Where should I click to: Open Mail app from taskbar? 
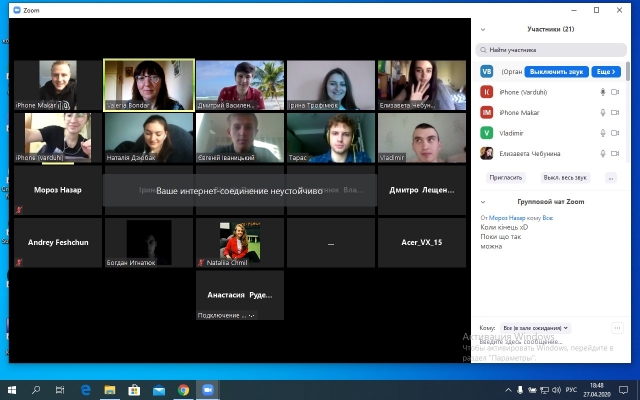(159, 390)
